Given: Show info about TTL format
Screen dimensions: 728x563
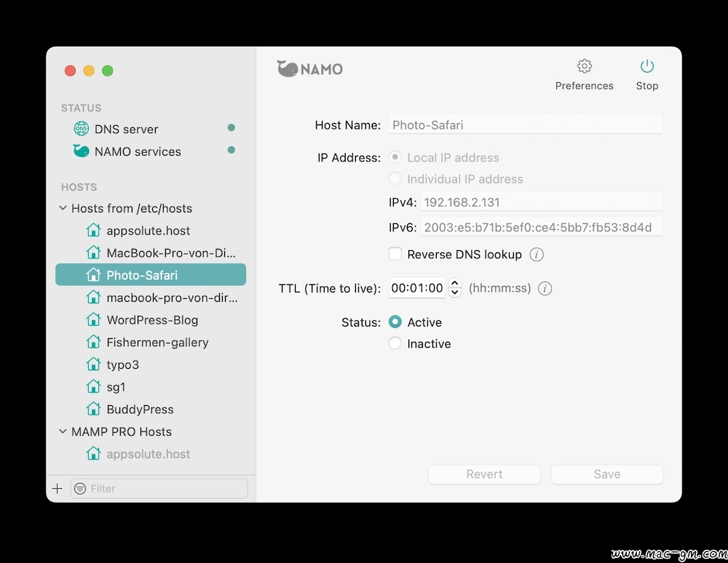Looking at the screenshot, I should click(545, 289).
